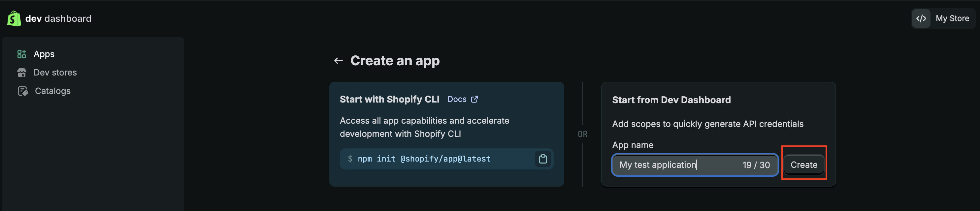Select the Catalogs label in sidebar
The image size is (980, 211).
pos(53,91)
